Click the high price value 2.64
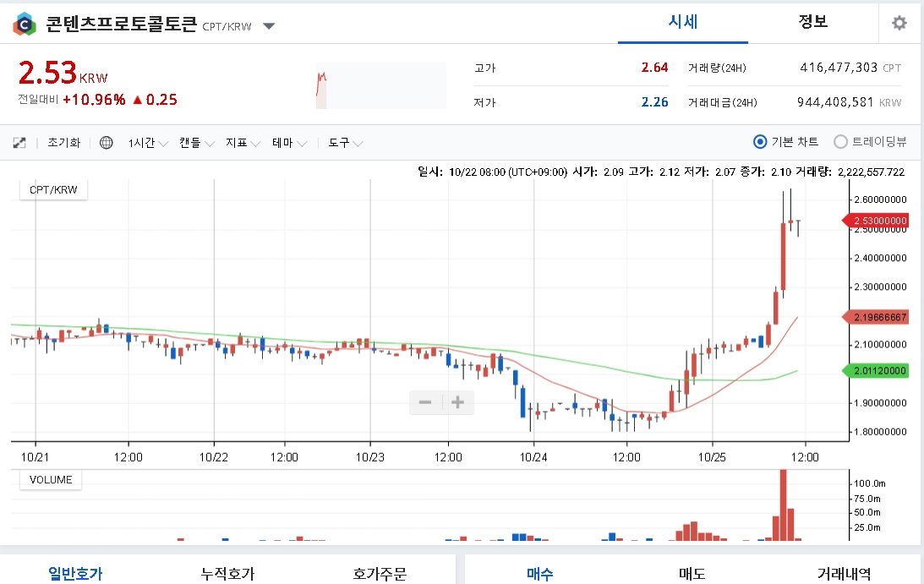 pos(654,68)
